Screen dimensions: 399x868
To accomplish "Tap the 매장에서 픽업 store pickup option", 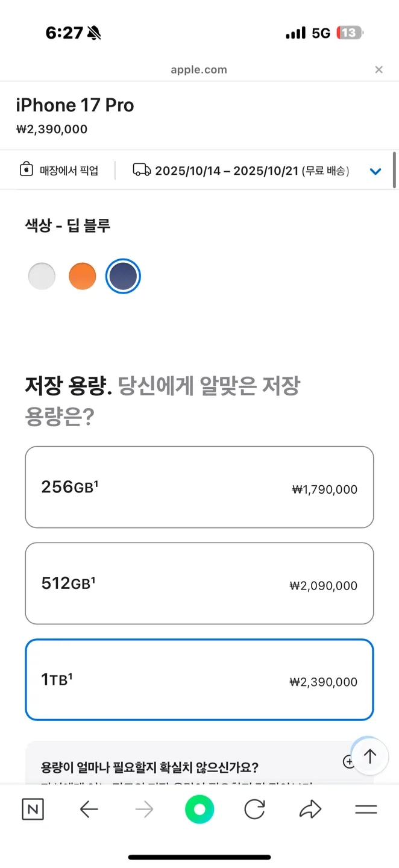I will (x=59, y=170).
